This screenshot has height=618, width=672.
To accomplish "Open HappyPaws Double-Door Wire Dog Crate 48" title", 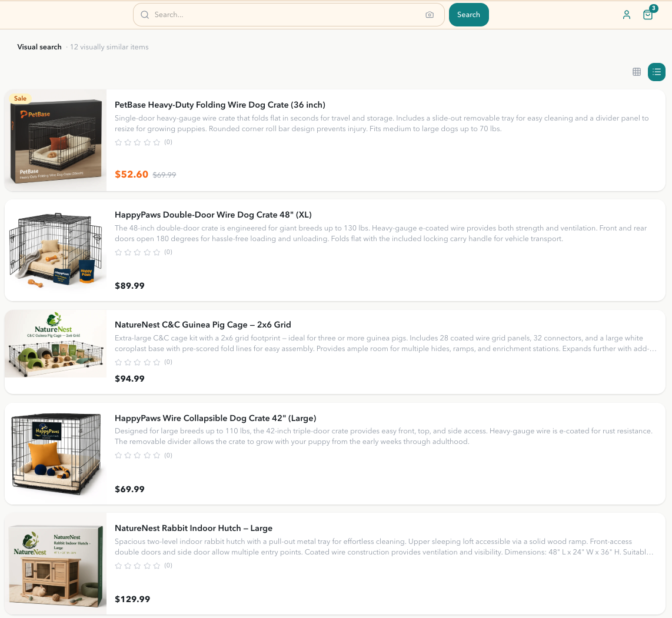I will pos(213,215).
